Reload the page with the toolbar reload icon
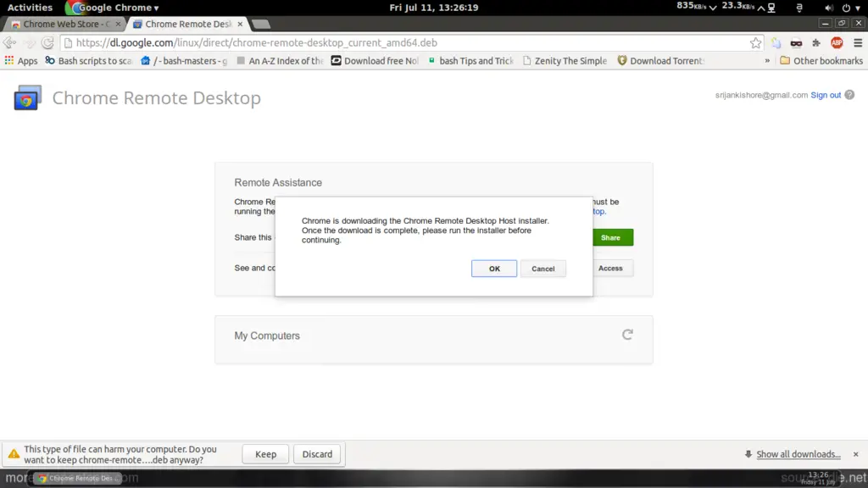 pos(47,42)
